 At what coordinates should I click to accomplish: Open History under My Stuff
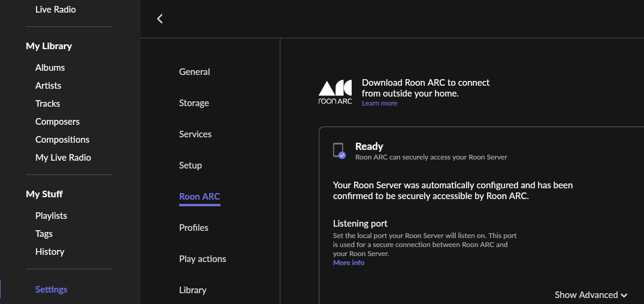pos(50,252)
